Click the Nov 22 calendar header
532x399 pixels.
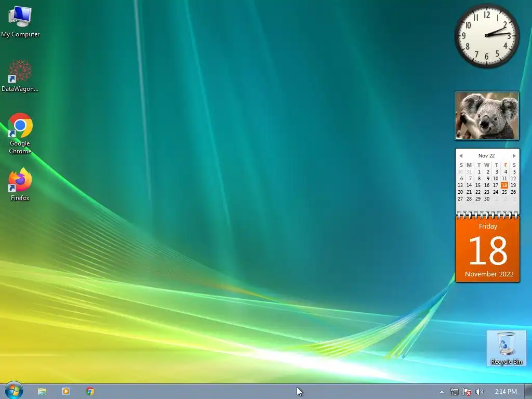click(x=486, y=156)
